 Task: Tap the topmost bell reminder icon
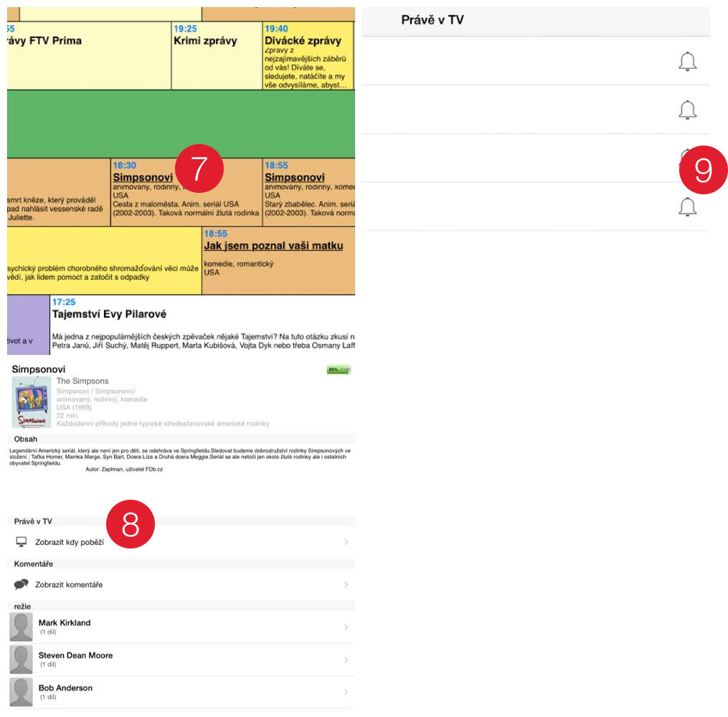click(x=687, y=62)
